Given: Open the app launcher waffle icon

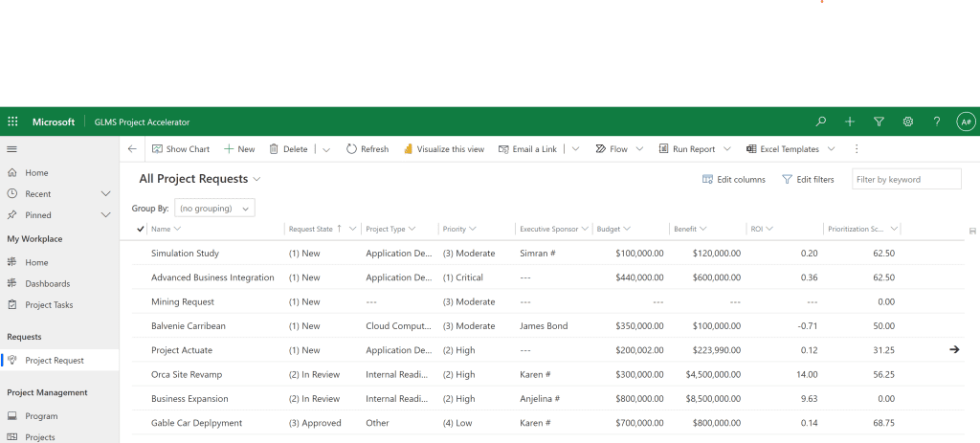Looking at the screenshot, I should [12, 122].
